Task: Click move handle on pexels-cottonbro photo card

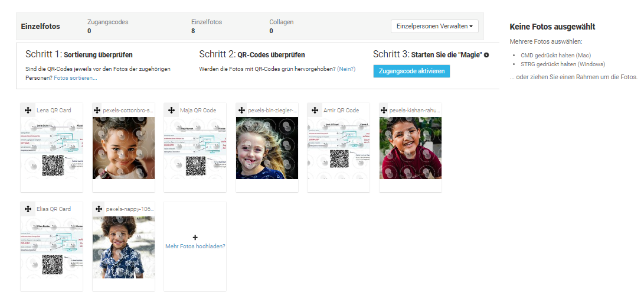Action: [97, 110]
